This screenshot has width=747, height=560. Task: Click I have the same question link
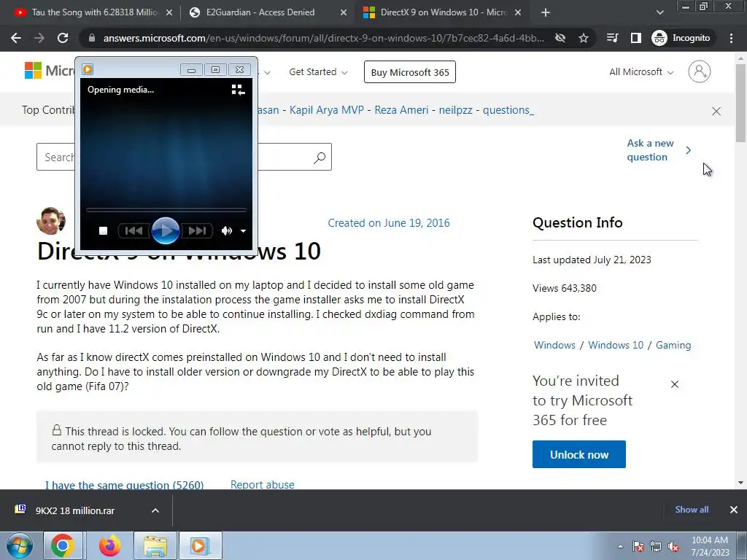coord(124,485)
